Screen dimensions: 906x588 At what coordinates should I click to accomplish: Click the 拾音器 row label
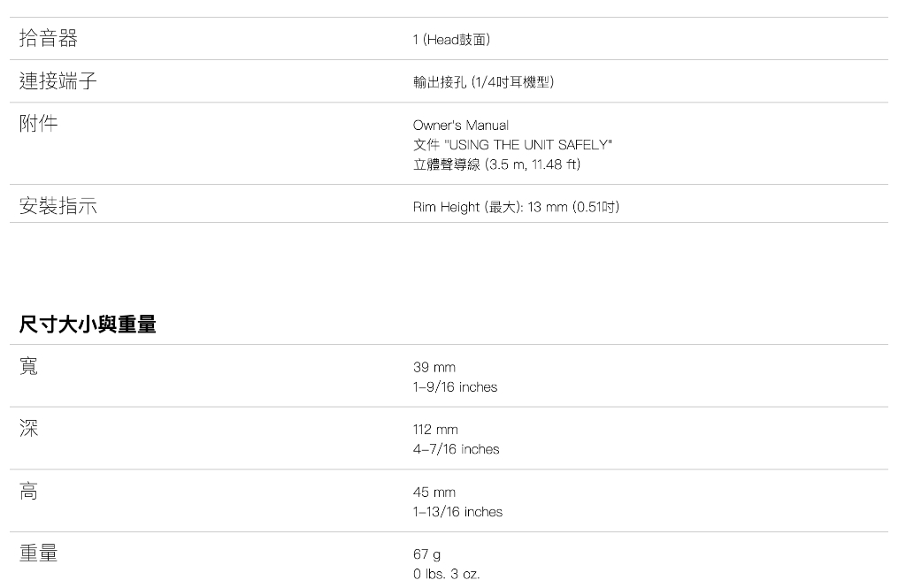49,38
